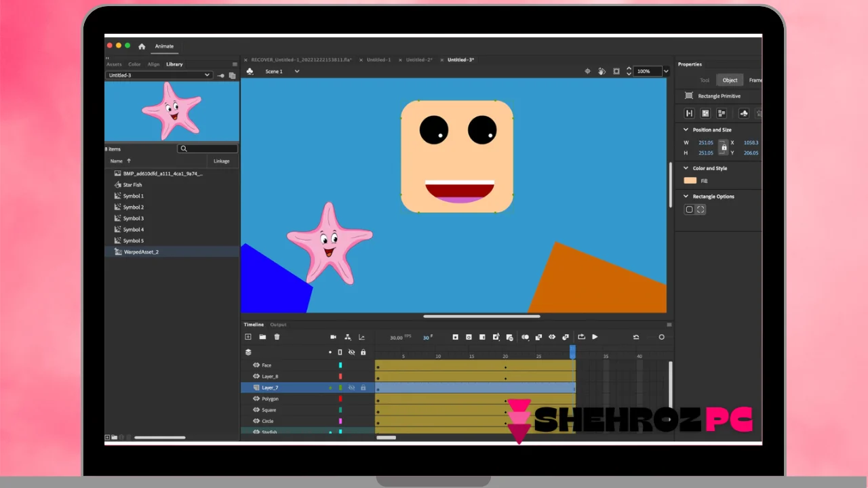Click the onion skin timeline button
Image resolution: width=868 pixels, height=488 pixels.
525,337
